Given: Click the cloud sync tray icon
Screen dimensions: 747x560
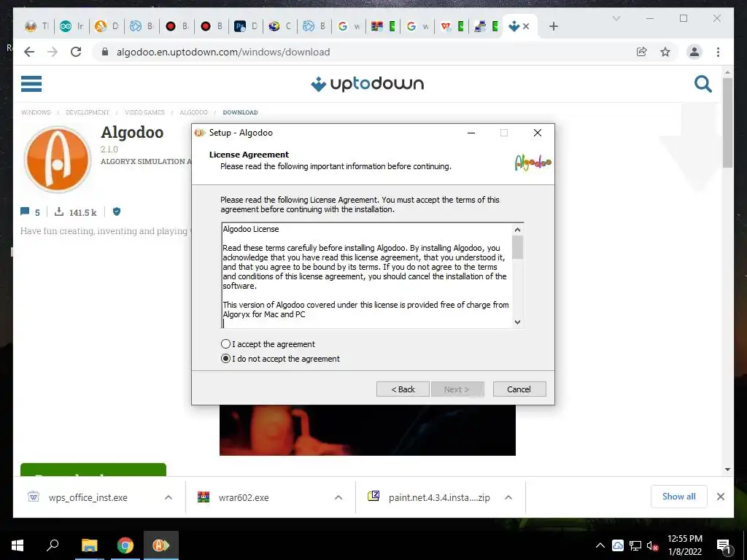Looking at the screenshot, I should point(618,545).
